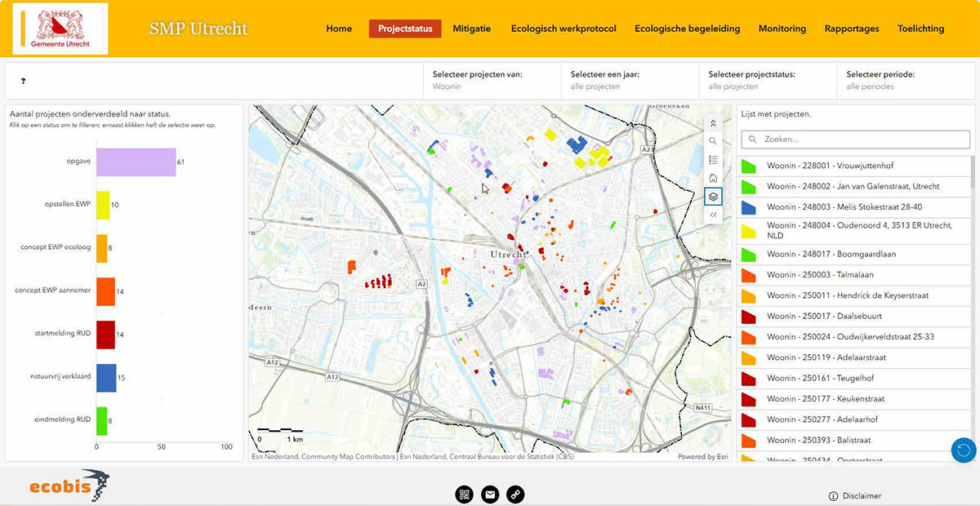The height and width of the screenshot is (506, 980).
Task: Open the 'Selecteer een jaar' dropdown
Action: pyautogui.click(x=630, y=80)
